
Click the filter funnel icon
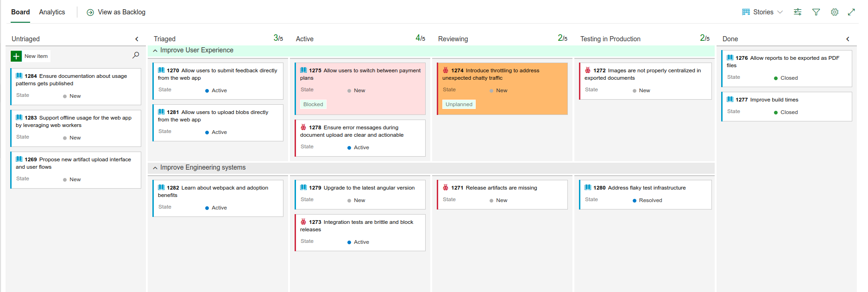click(816, 12)
